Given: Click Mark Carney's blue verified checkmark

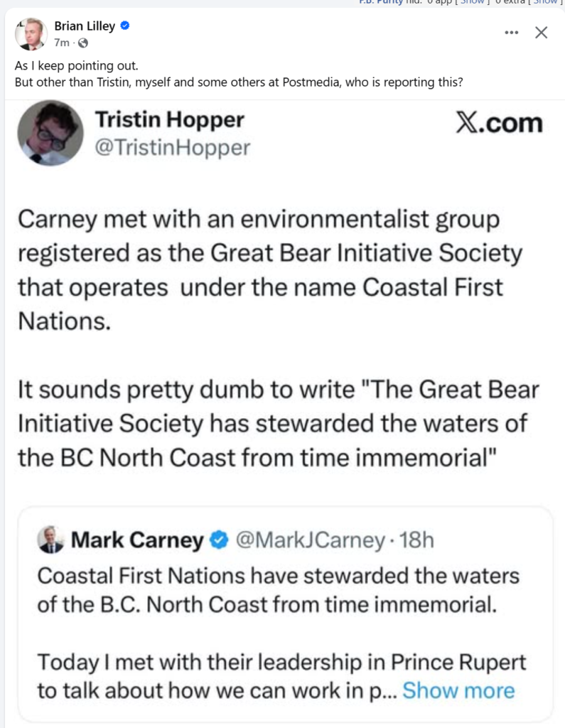Looking at the screenshot, I should [220, 540].
